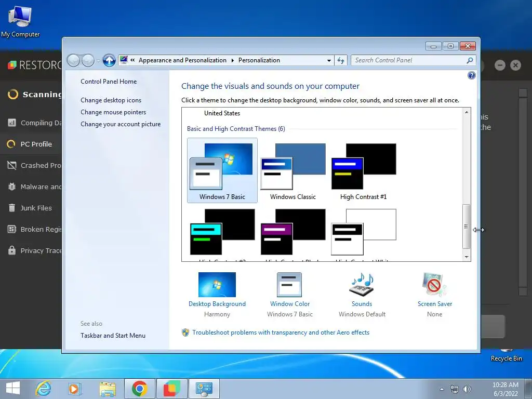
Task: Expand the double-chevron breadcrumb overflow
Action: (132, 60)
